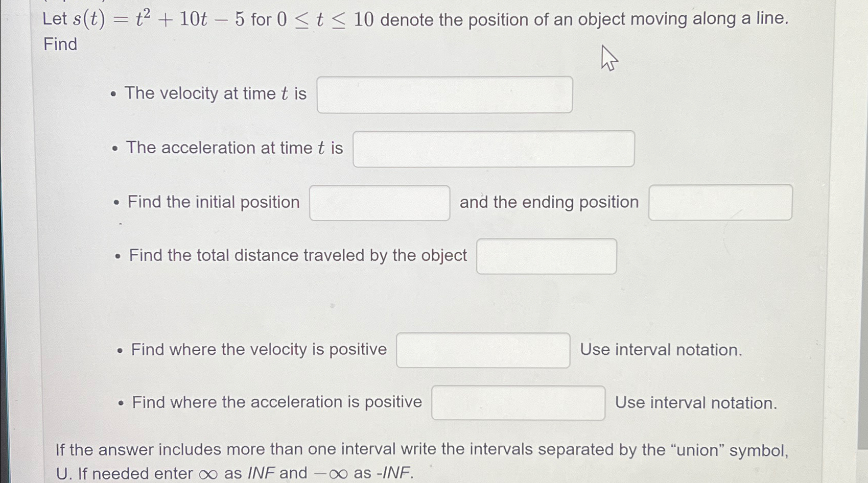Image resolution: width=868 pixels, height=483 pixels.
Task: Click 'and the ending position' label text
Action: pyautogui.click(x=549, y=202)
